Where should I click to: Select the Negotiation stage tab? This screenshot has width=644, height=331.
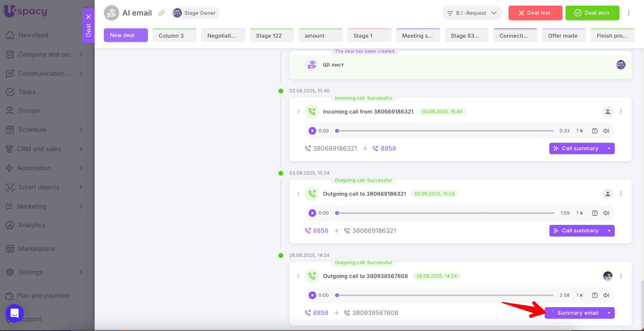[x=223, y=35]
